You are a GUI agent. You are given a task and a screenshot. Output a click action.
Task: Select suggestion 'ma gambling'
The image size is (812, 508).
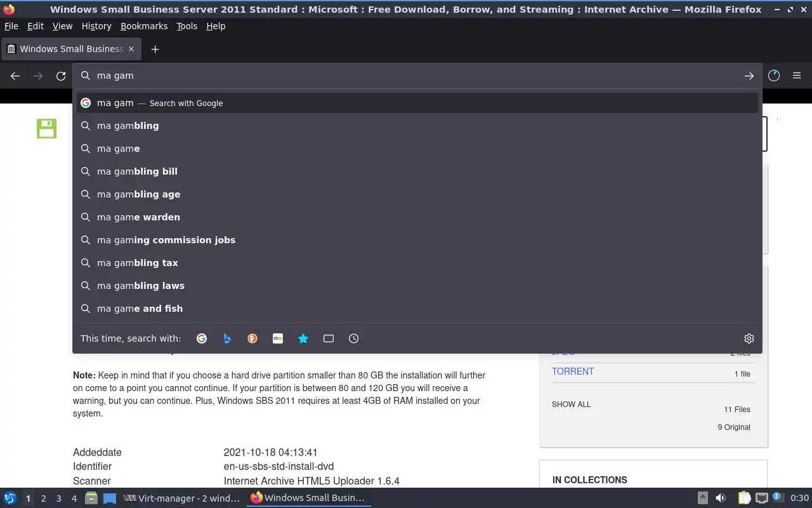[417, 126]
